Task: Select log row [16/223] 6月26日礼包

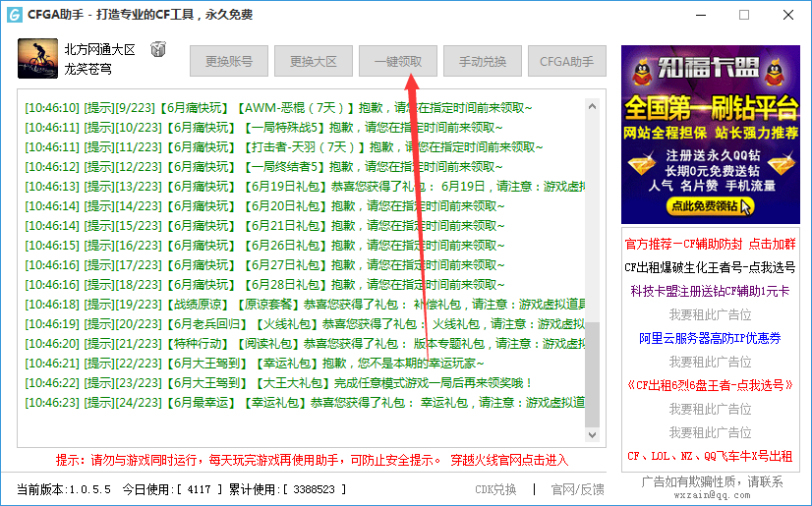Action: (x=264, y=246)
